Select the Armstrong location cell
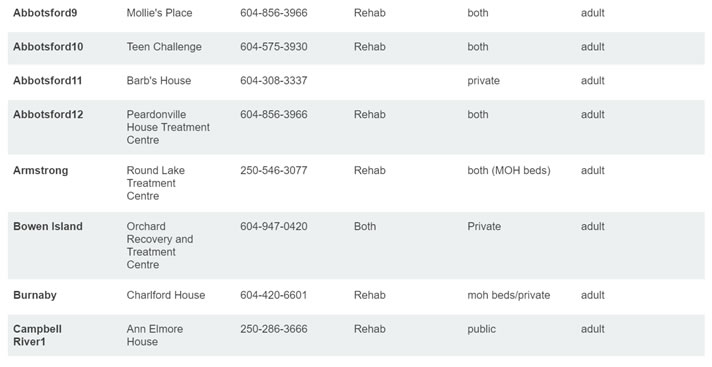Image resolution: width=712 pixels, height=367 pixels. click(x=40, y=171)
